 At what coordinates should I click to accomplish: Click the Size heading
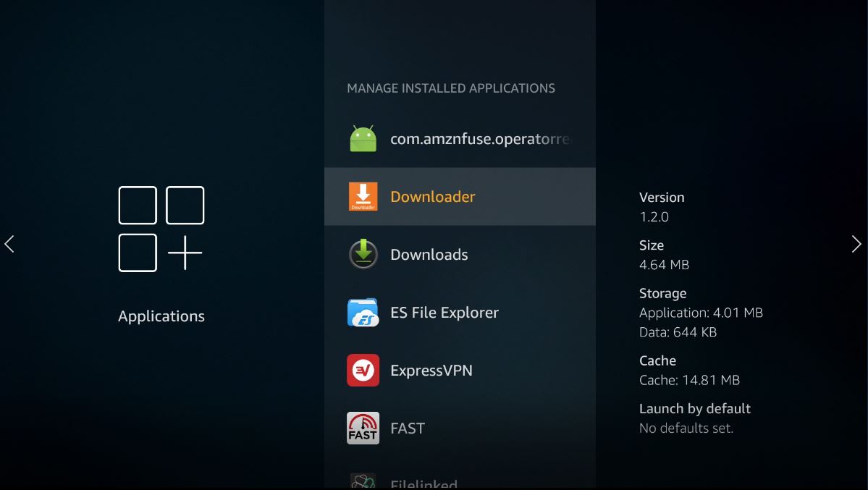click(x=652, y=245)
